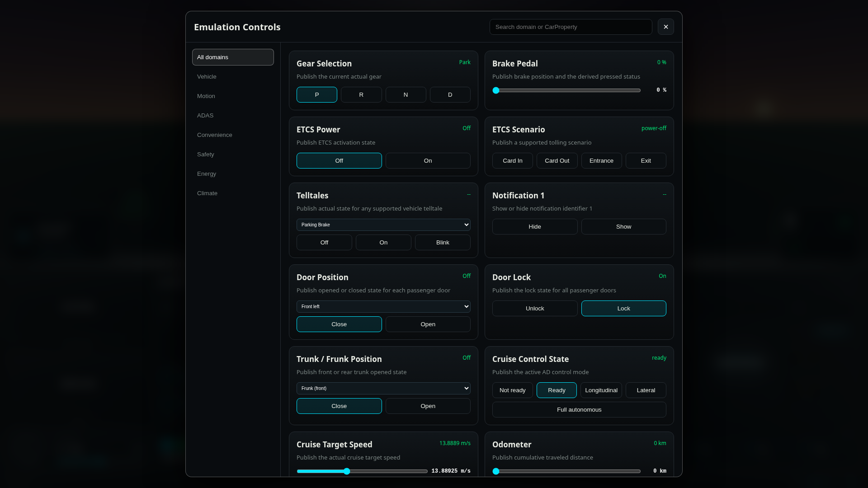Open the Convenience domain
The image size is (868, 488).
pyautogui.click(x=233, y=135)
